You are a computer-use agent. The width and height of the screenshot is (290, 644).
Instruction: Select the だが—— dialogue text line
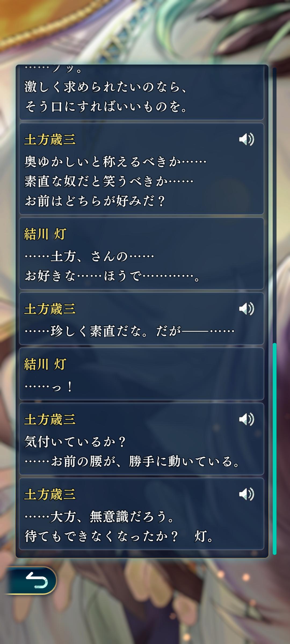pyautogui.click(x=129, y=331)
